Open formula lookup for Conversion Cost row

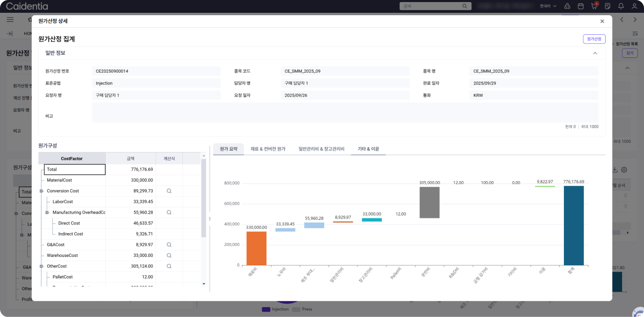[x=169, y=191]
